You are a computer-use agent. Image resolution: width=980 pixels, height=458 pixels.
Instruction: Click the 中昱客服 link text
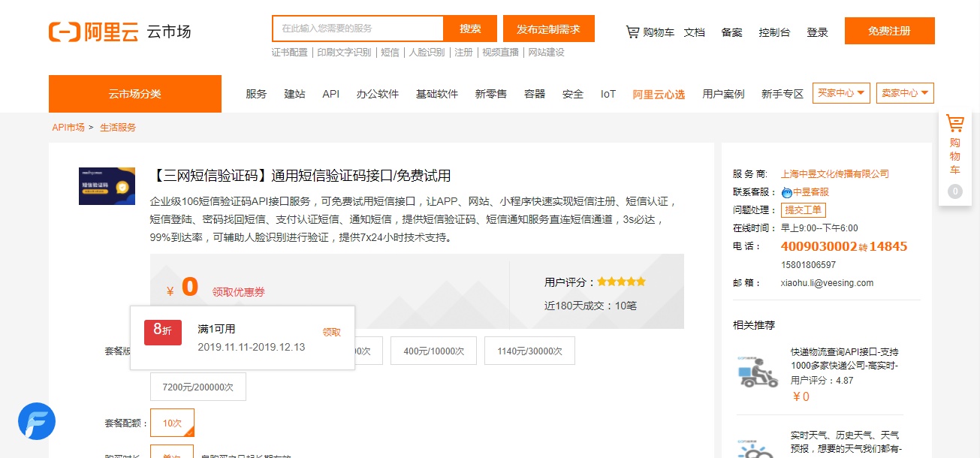coord(811,192)
